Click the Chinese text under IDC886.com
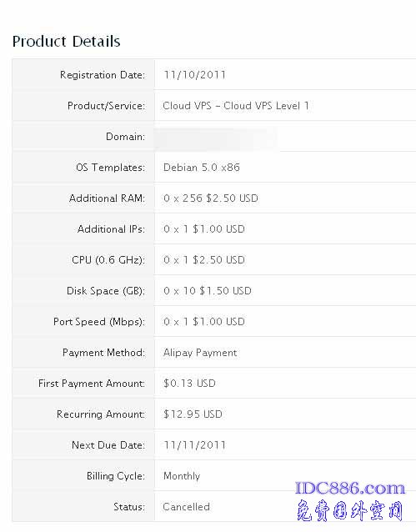The width and height of the screenshot is (416, 532). [350, 510]
